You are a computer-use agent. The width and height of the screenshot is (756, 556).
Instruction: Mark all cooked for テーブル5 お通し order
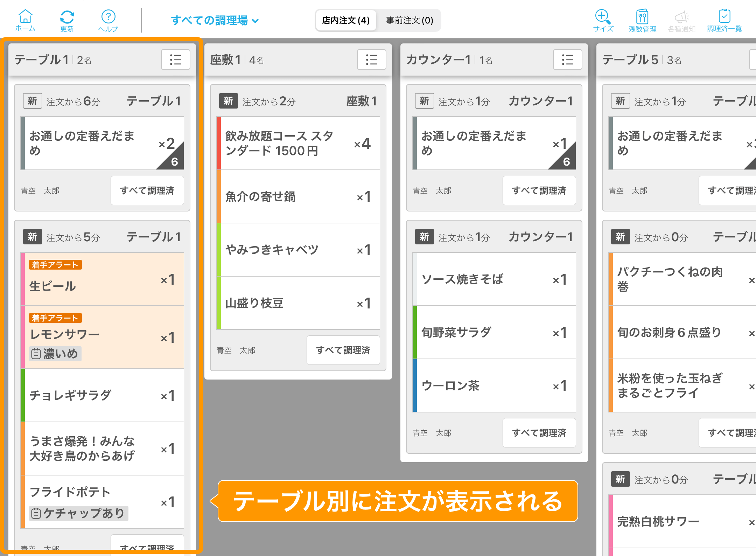click(x=728, y=190)
